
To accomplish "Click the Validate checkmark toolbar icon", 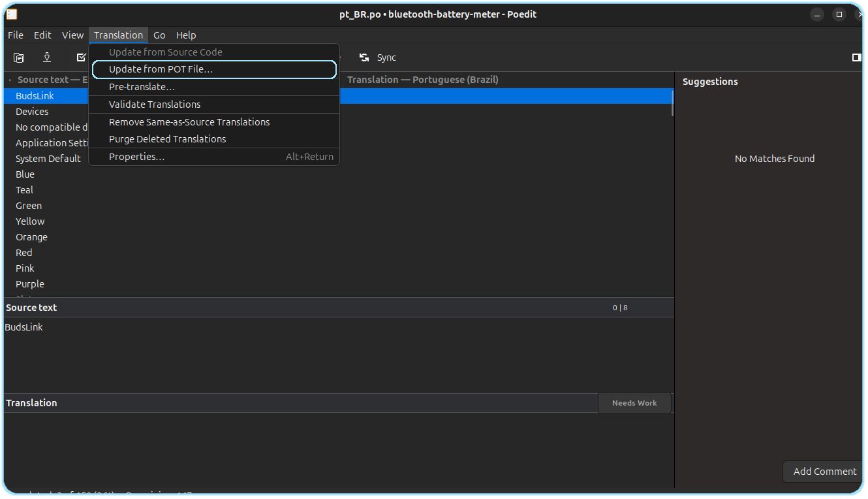I will point(81,57).
